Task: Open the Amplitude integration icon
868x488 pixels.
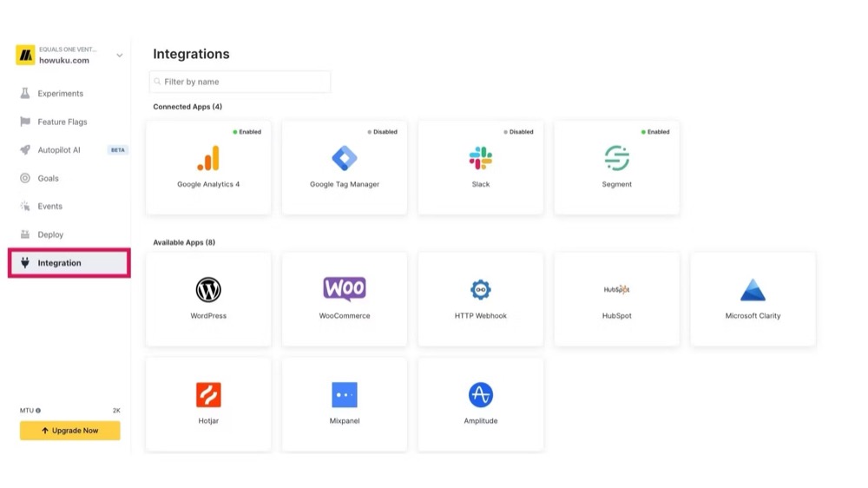Action: tap(481, 394)
